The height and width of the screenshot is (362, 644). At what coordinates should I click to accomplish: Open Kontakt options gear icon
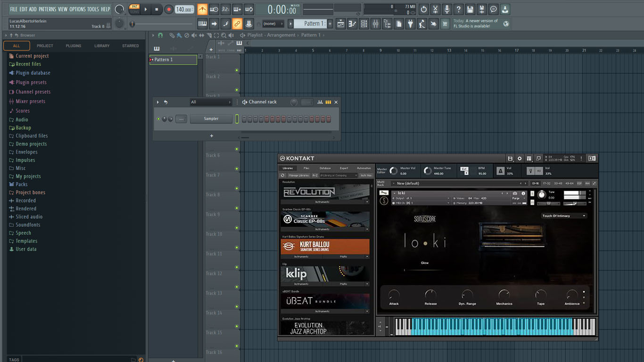tap(520, 158)
